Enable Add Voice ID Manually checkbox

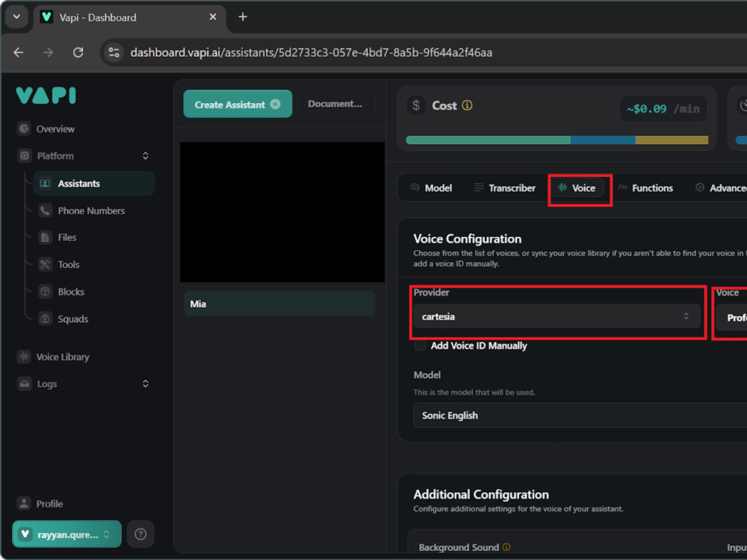tap(420, 346)
